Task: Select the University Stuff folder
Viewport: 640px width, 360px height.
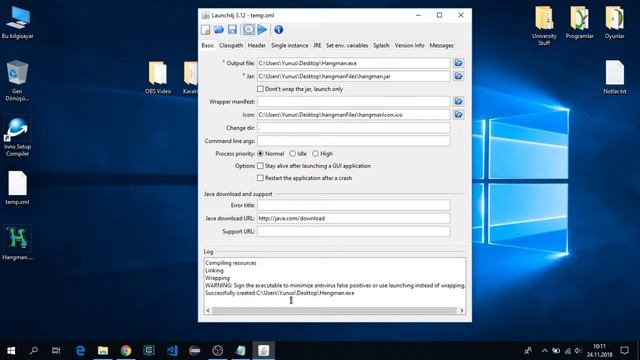Action: (x=544, y=25)
